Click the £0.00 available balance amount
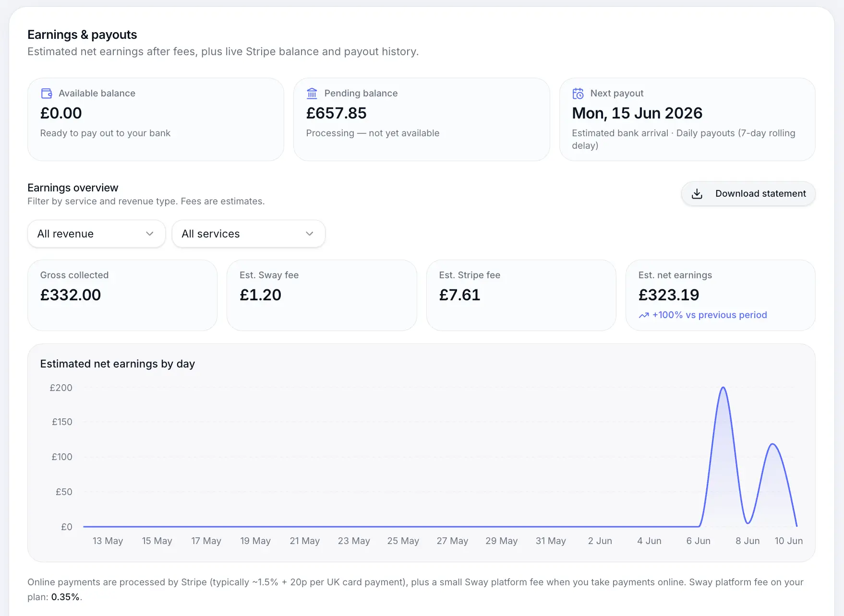 click(x=61, y=113)
